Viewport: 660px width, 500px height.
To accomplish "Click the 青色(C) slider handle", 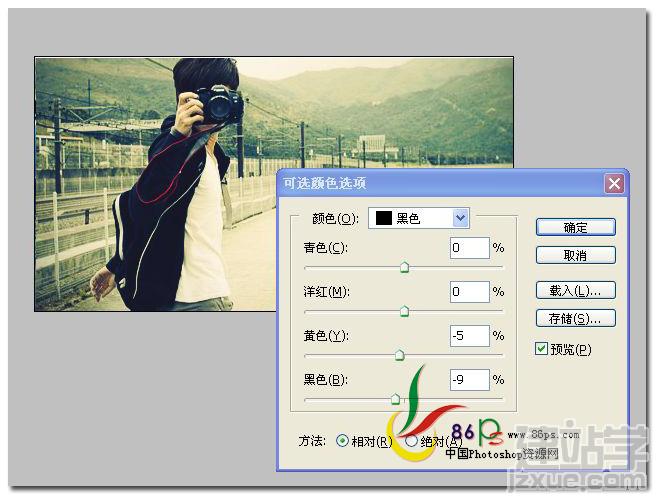I will point(404,267).
